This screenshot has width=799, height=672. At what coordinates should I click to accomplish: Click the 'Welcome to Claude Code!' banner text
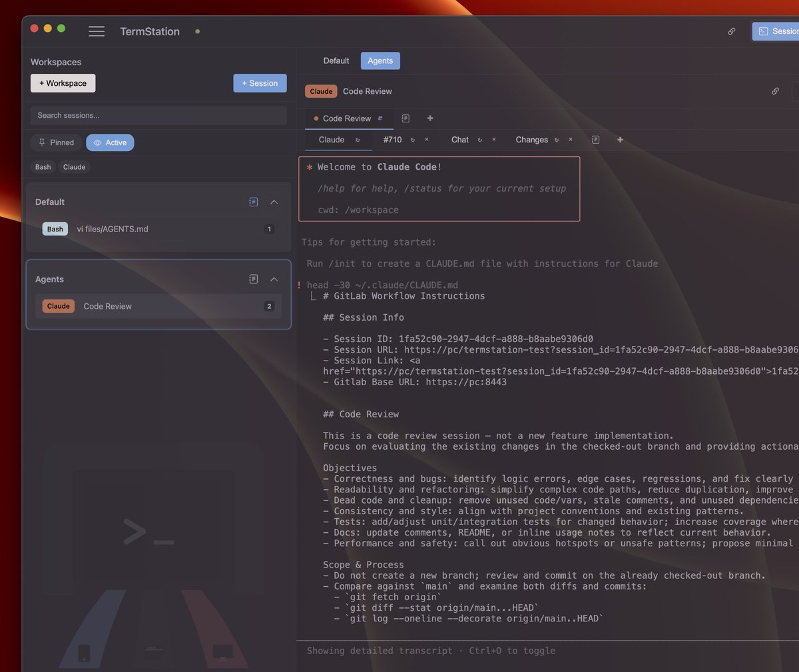[380, 167]
